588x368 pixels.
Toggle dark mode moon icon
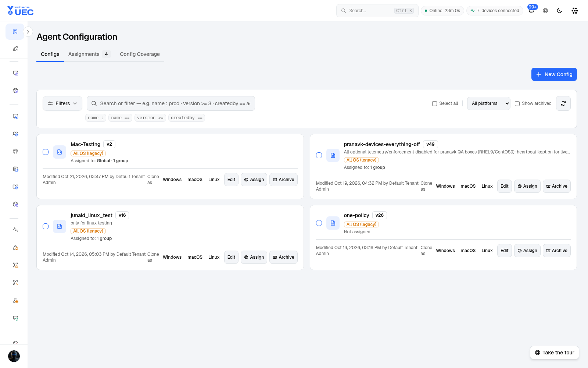click(559, 11)
